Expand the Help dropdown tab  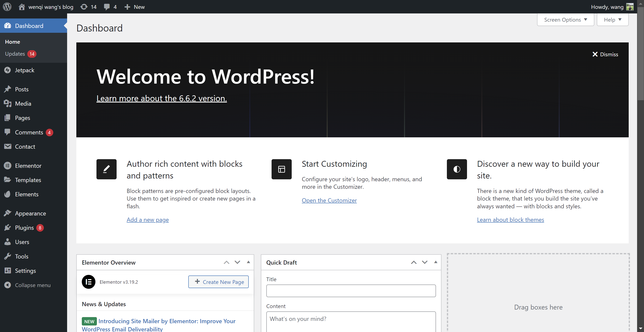(613, 20)
